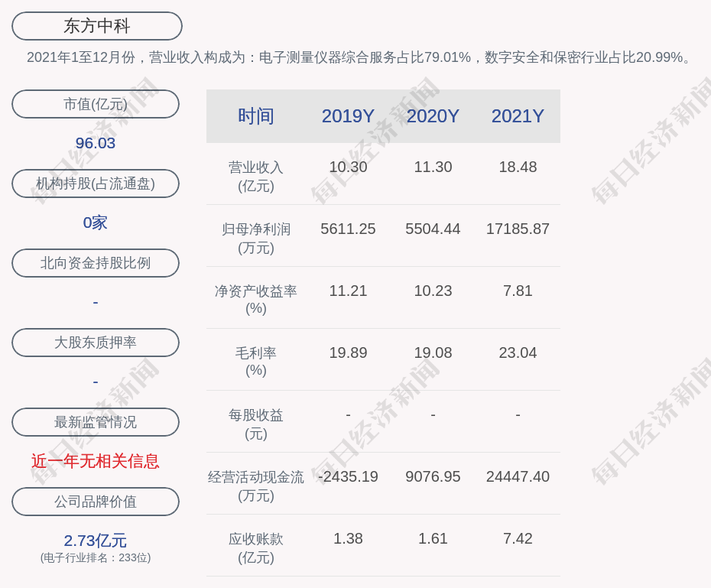Viewport: 711px width, 588px height.
Task: Click the 归母净利润(万元) row label
Action: (256, 239)
